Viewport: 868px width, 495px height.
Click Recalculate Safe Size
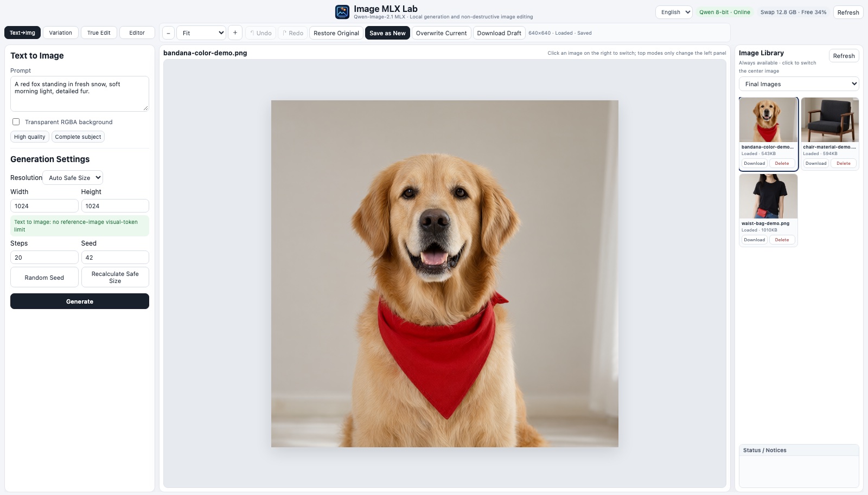click(x=115, y=278)
